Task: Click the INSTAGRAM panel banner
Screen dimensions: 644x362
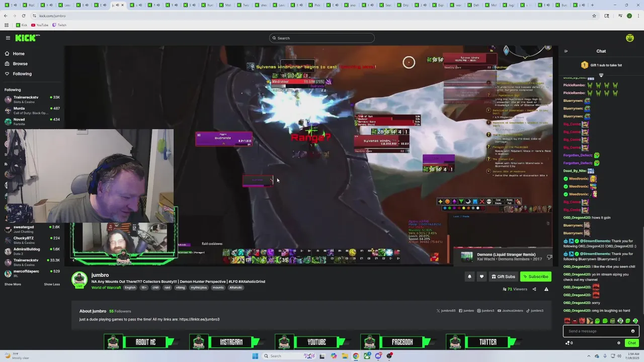Action: click(226, 342)
